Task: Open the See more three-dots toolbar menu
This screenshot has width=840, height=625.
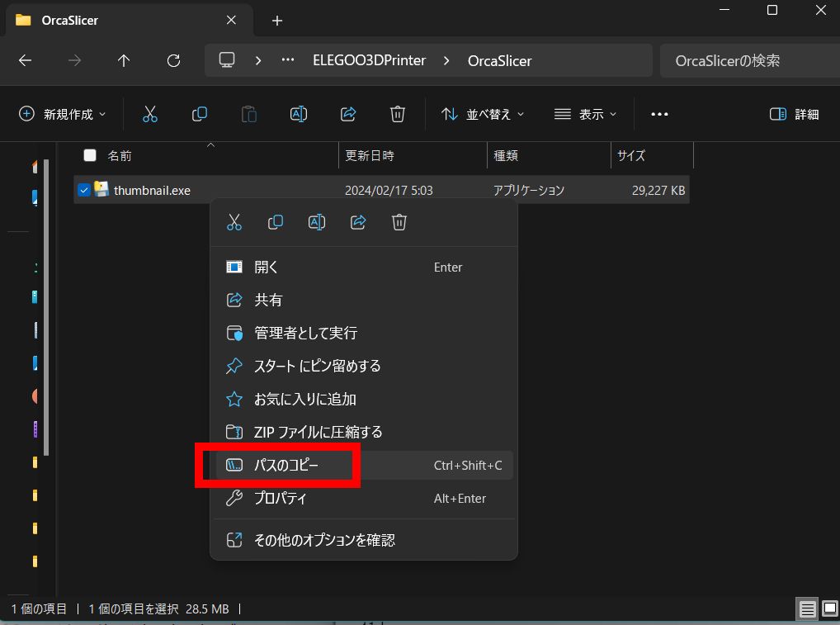Action: pyautogui.click(x=659, y=114)
